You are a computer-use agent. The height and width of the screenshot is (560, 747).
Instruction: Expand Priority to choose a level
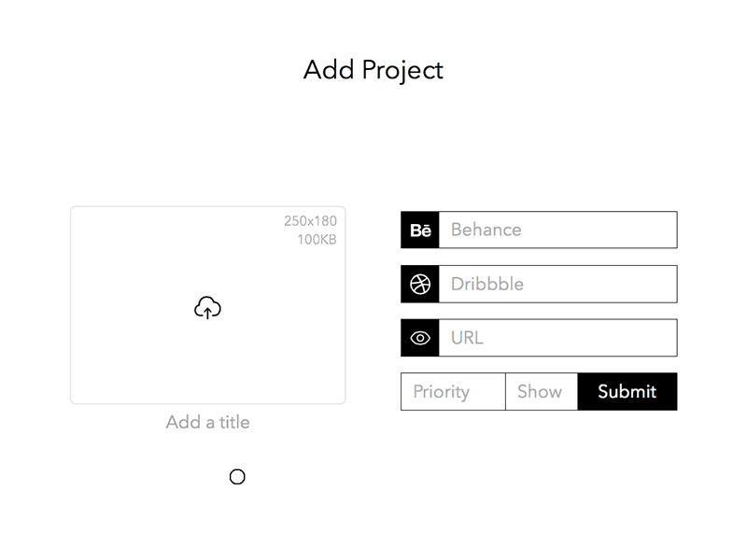click(452, 392)
